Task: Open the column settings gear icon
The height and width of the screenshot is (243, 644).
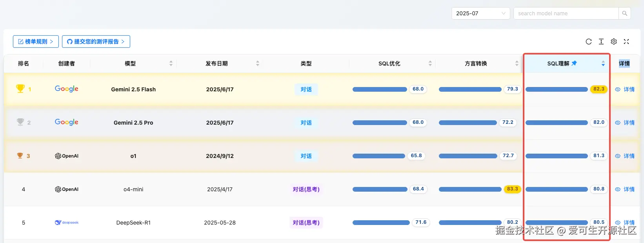Action: [614, 42]
